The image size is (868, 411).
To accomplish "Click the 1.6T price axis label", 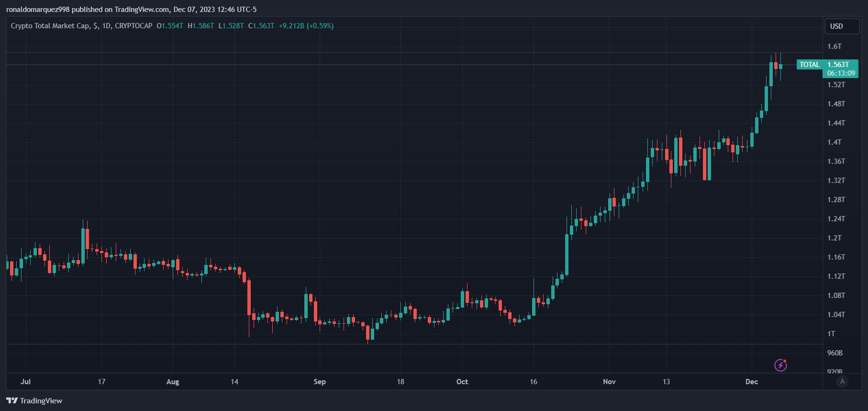I will (x=835, y=46).
